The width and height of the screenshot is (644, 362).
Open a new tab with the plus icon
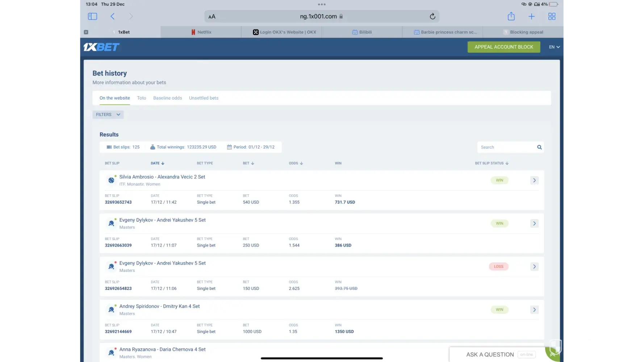531,16
